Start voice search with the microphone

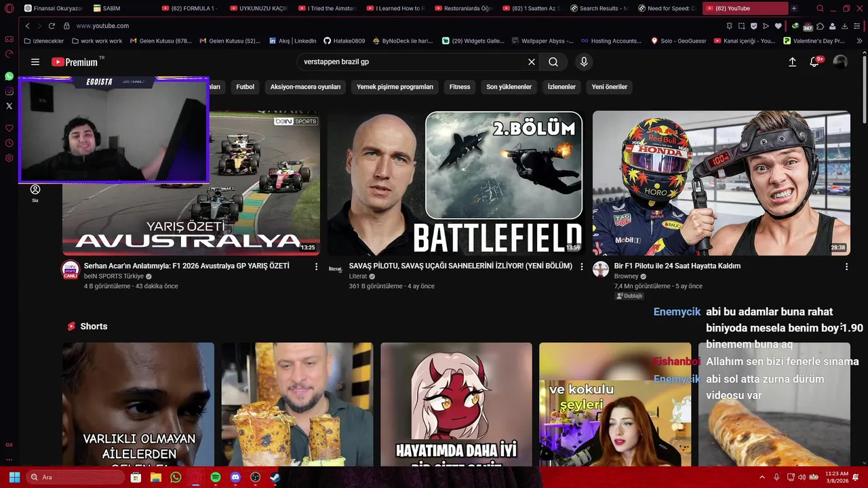click(x=584, y=62)
